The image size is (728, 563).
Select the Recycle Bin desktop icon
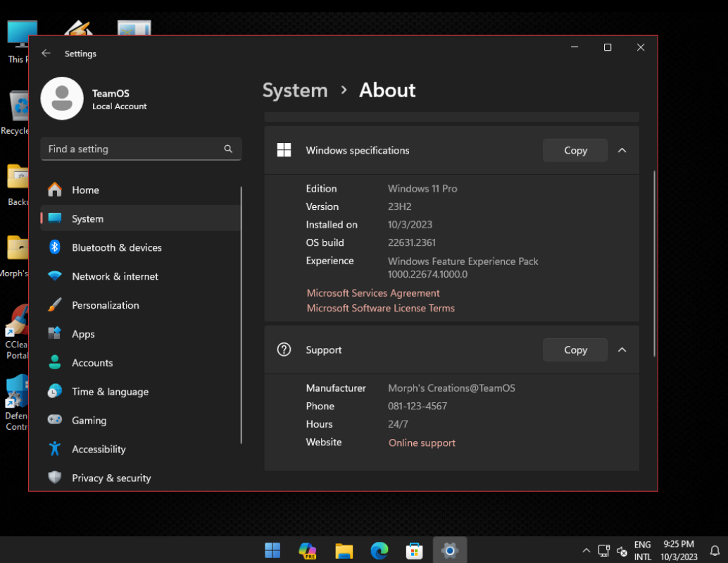point(15,113)
